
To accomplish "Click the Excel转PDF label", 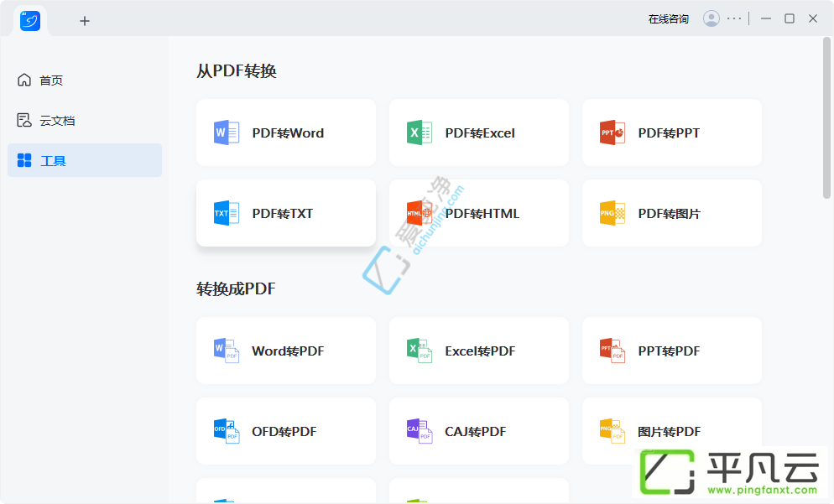I will tap(480, 351).
